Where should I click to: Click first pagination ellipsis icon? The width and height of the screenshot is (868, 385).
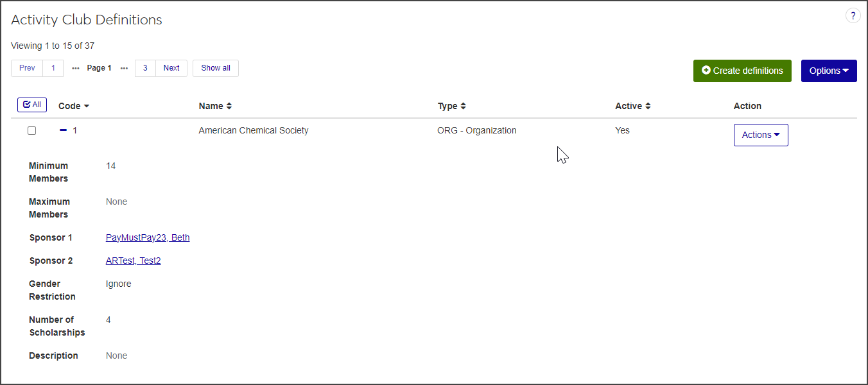point(76,69)
